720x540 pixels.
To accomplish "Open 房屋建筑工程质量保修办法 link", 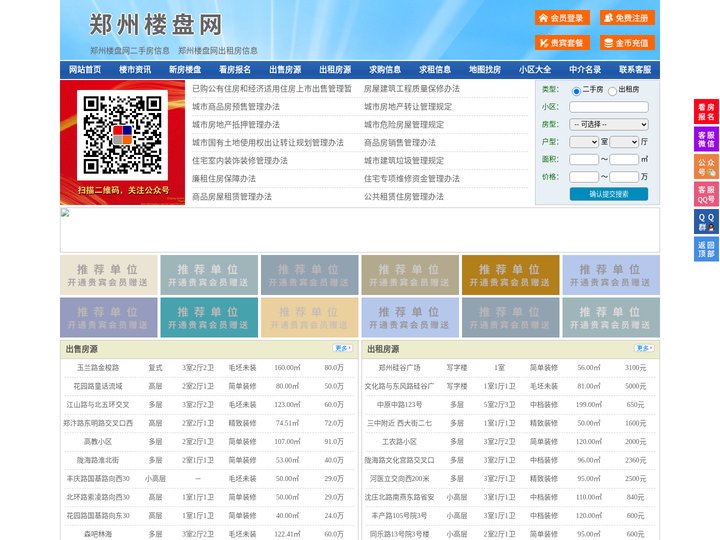I will pos(412,89).
